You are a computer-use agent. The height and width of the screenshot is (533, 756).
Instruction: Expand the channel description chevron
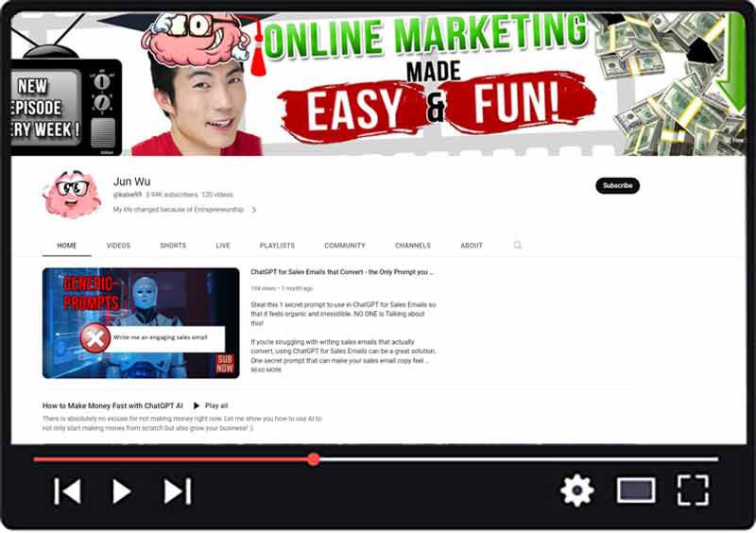254,210
